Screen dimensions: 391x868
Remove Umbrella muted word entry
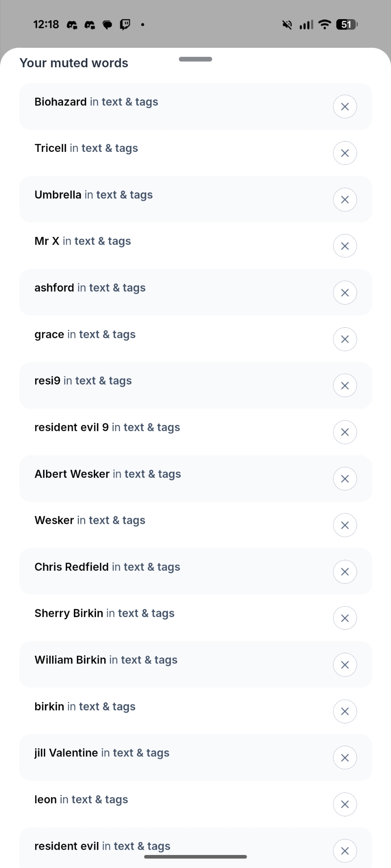pyautogui.click(x=345, y=200)
